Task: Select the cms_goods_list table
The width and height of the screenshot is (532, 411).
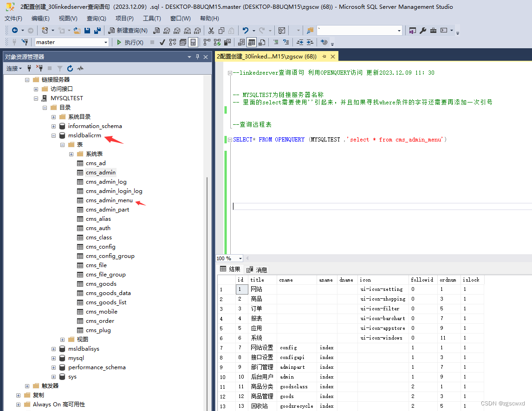Action: (106, 302)
